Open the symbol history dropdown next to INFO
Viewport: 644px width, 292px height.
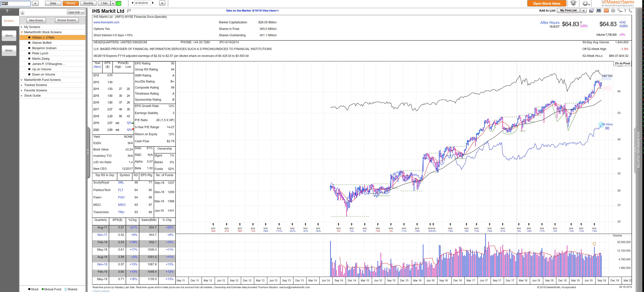click(x=35, y=3)
